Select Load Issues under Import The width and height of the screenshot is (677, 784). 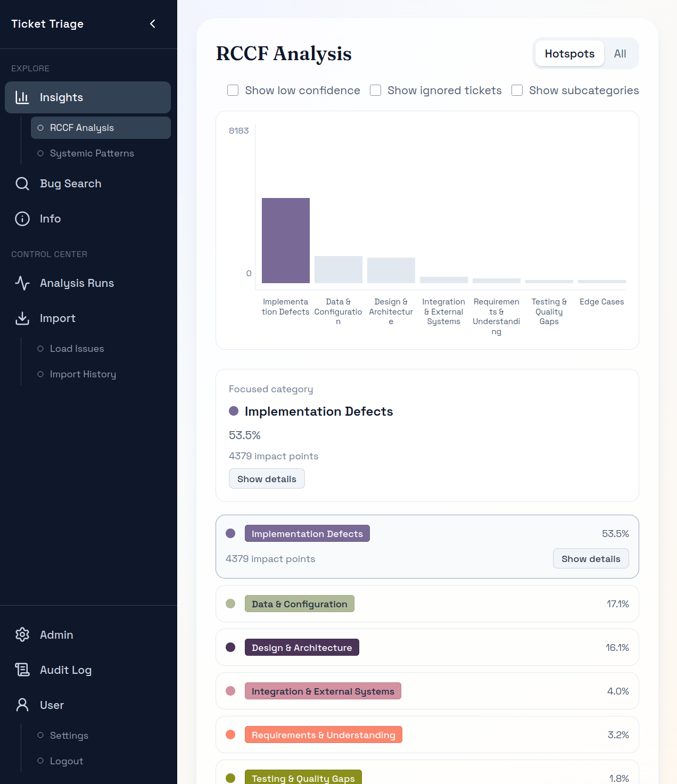[77, 349]
